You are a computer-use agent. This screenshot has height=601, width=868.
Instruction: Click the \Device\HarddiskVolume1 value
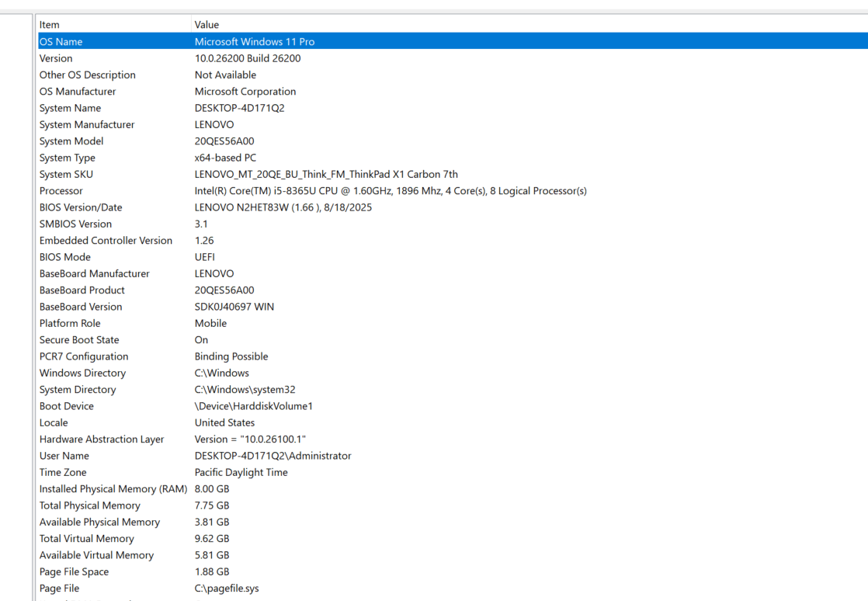(254, 407)
